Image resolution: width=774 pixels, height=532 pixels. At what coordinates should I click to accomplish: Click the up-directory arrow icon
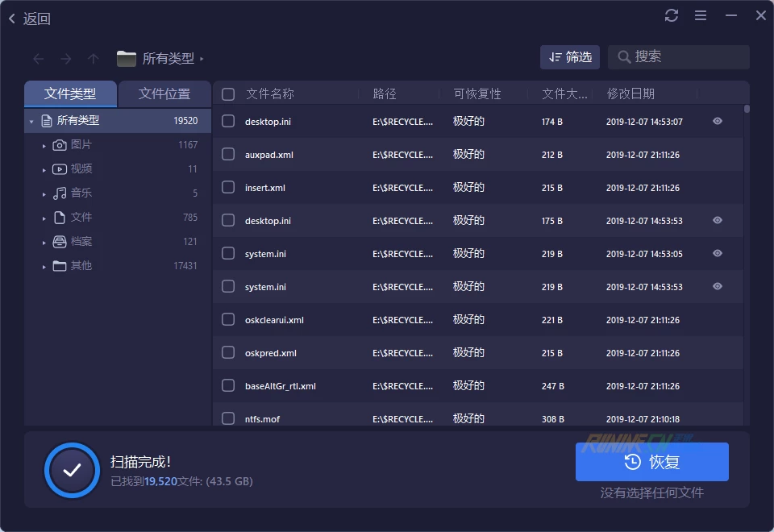tap(94, 59)
